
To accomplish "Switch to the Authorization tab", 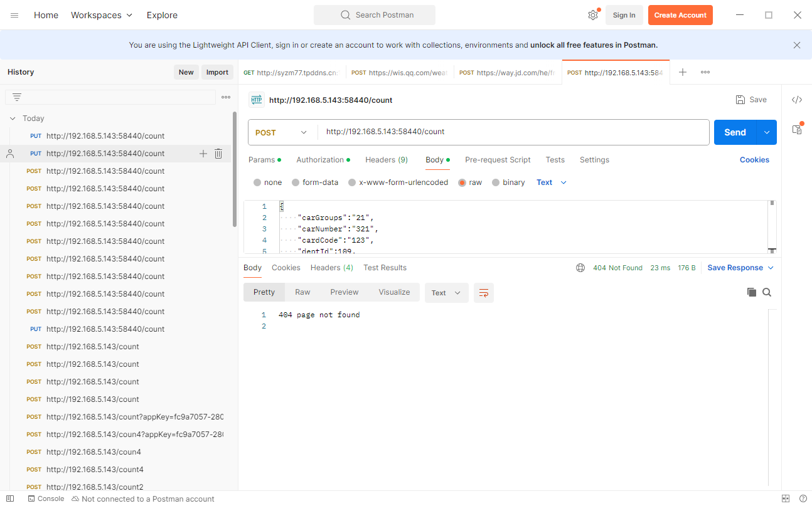I will [323, 160].
